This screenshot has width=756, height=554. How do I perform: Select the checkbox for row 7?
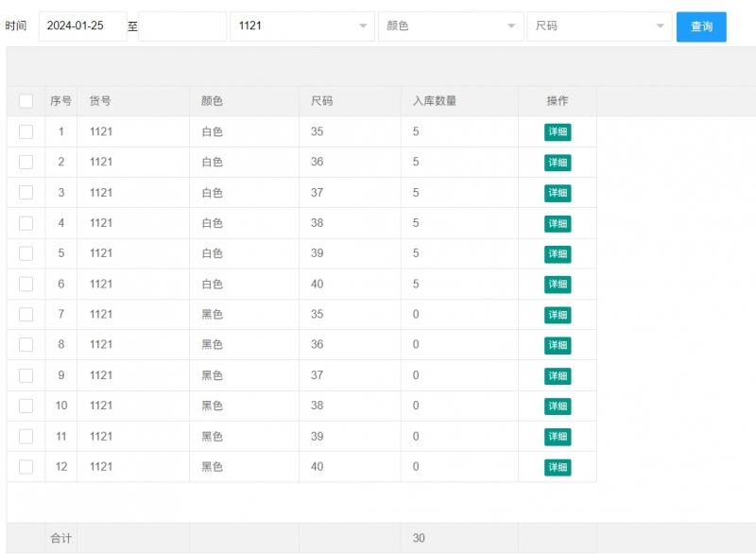tap(26, 315)
